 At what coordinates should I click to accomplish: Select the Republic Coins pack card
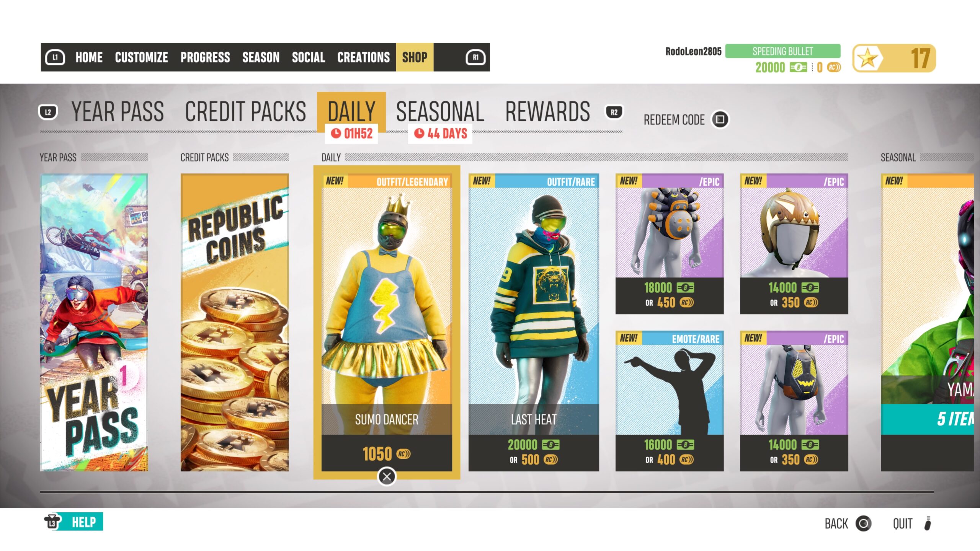click(x=235, y=323)
